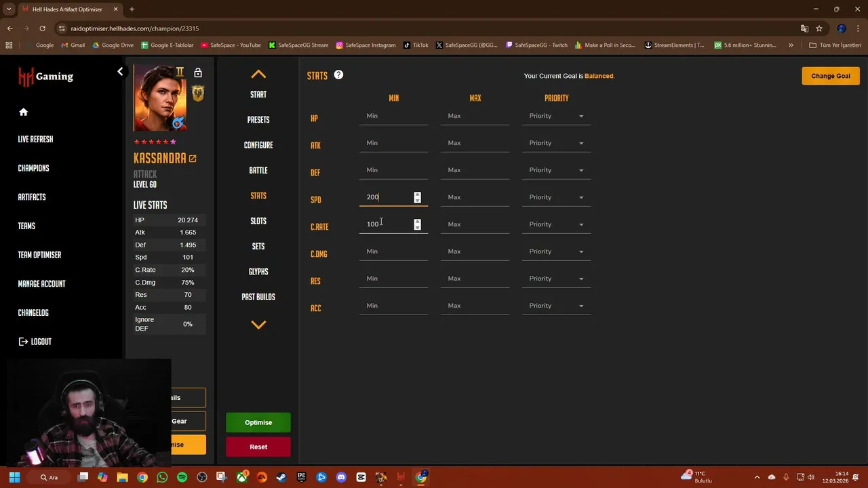Viewport: 868px width, 488px height.
Task: Adjust C.RATE min value stepper
Action: click(x=417, y=224)
